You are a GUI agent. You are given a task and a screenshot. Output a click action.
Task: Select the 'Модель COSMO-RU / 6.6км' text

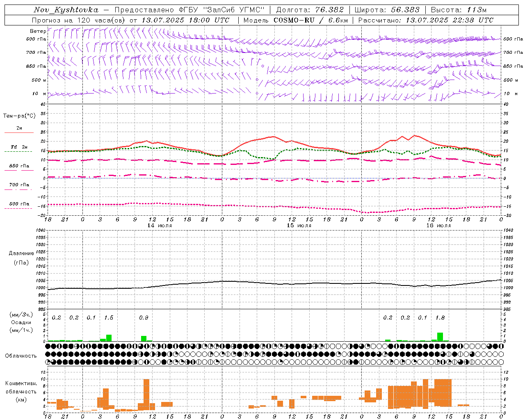tap(296, 20)
